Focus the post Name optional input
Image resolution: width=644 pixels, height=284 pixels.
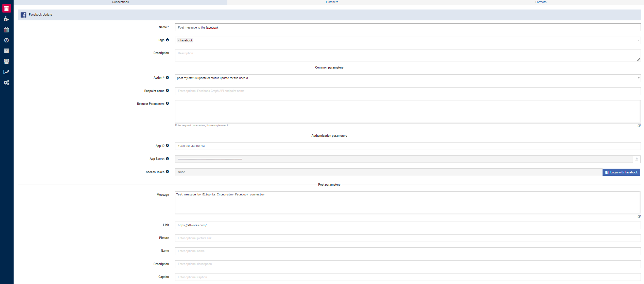[x=408, y=251]
